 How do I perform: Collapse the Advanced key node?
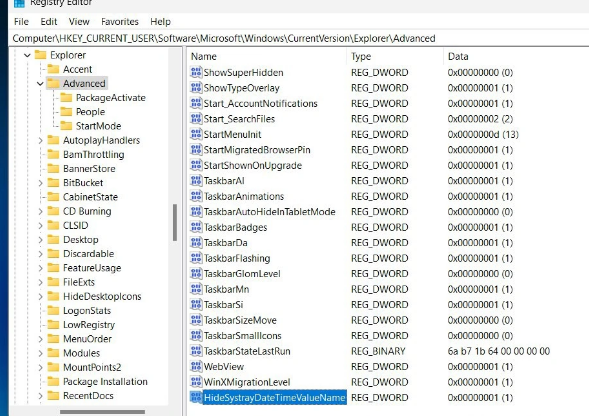[40, 83]
